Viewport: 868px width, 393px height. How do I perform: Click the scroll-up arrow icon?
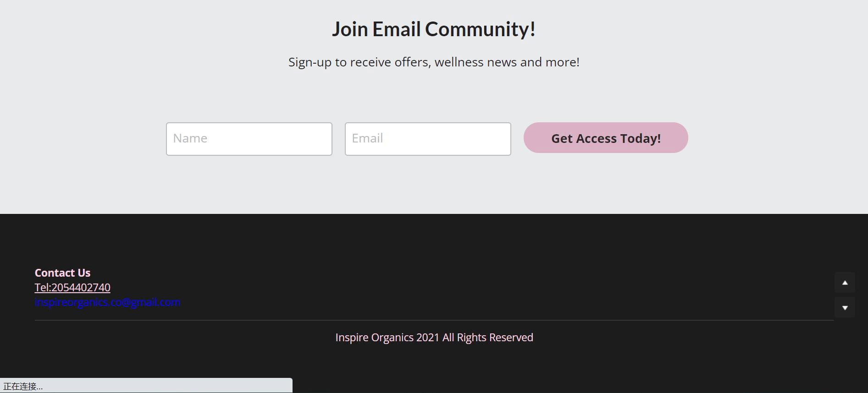845,283
